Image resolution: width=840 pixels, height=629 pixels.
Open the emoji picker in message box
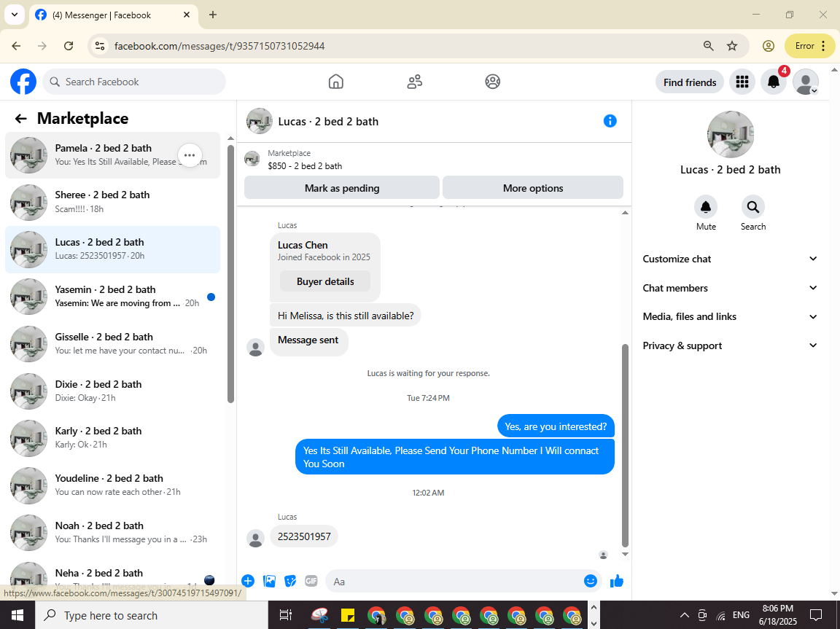click(591, 581)
